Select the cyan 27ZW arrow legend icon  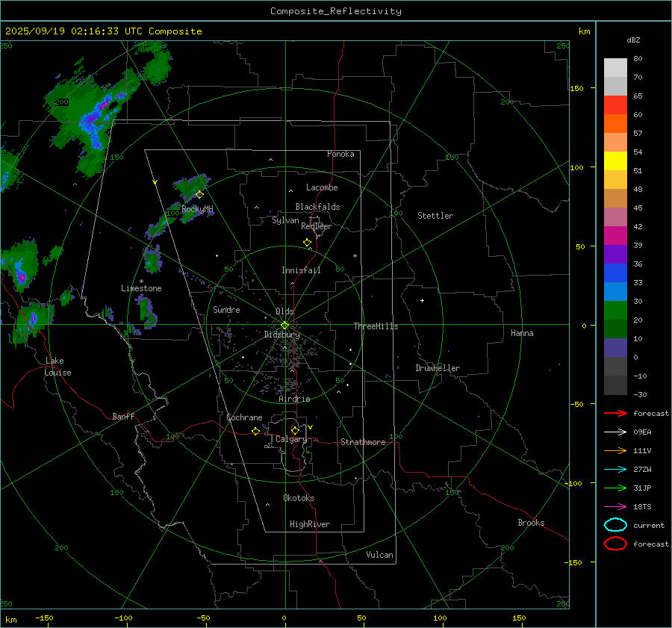pos(615,469)
